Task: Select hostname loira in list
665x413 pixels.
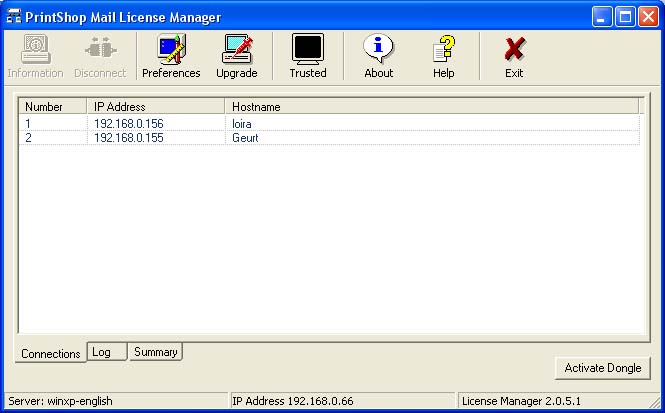Action: click(242, 124)
